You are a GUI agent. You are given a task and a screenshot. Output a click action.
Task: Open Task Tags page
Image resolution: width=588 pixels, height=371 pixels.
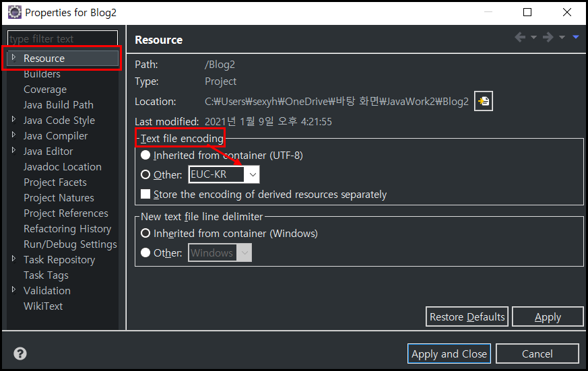tap(46, 275)
